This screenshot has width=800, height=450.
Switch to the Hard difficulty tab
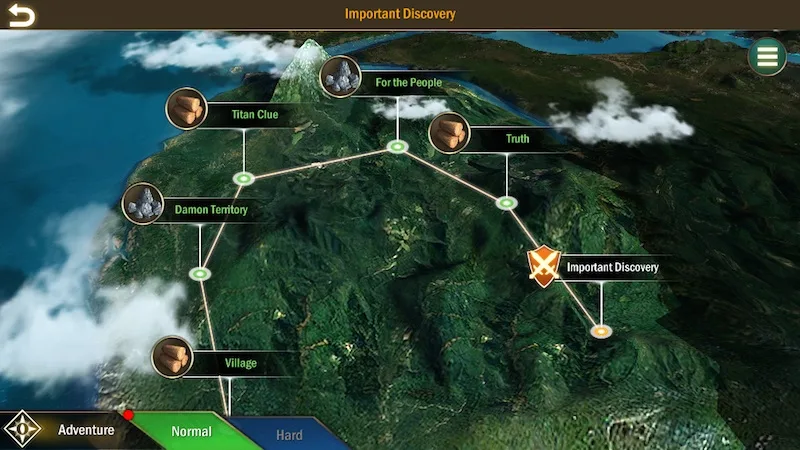tap(289, 435)
